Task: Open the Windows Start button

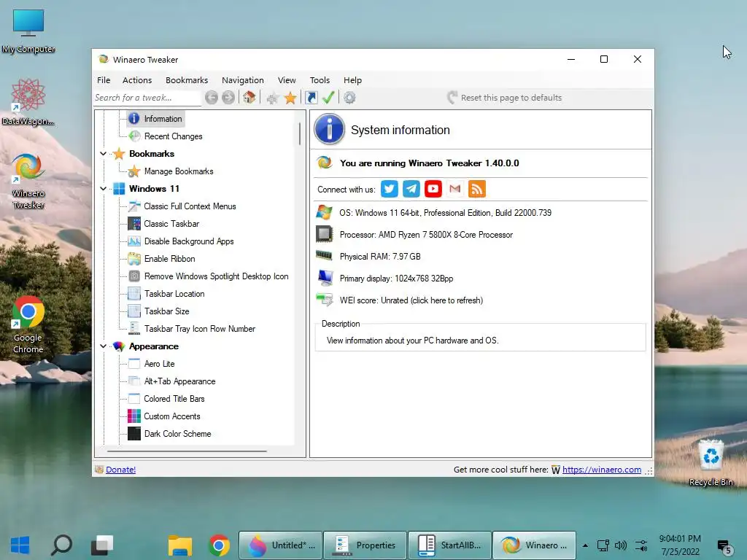Action: (20, 545)
